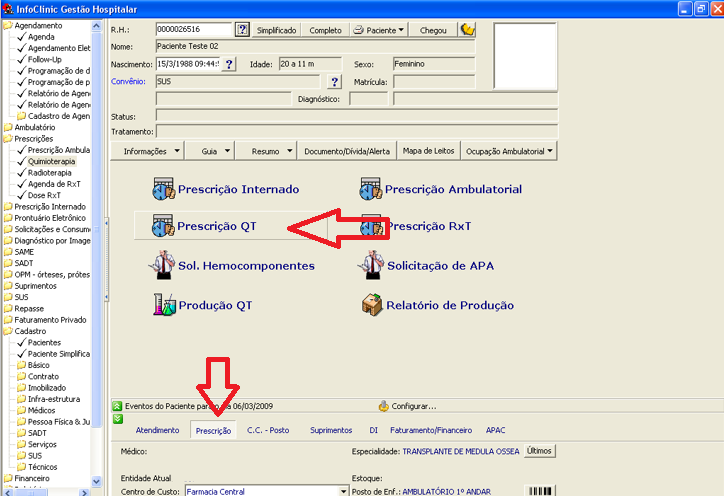724x496 pixels.
Task: Collapse the Prescrições tree folder
Action: (8, 139)
